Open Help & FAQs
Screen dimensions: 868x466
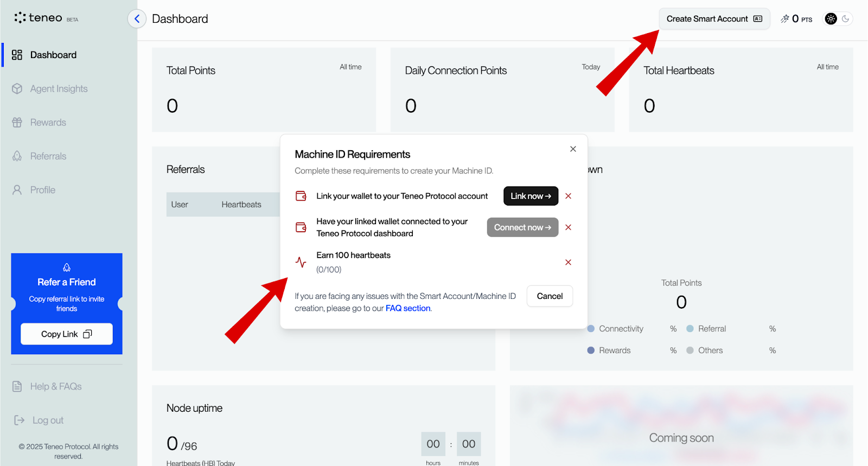point(55,386)
